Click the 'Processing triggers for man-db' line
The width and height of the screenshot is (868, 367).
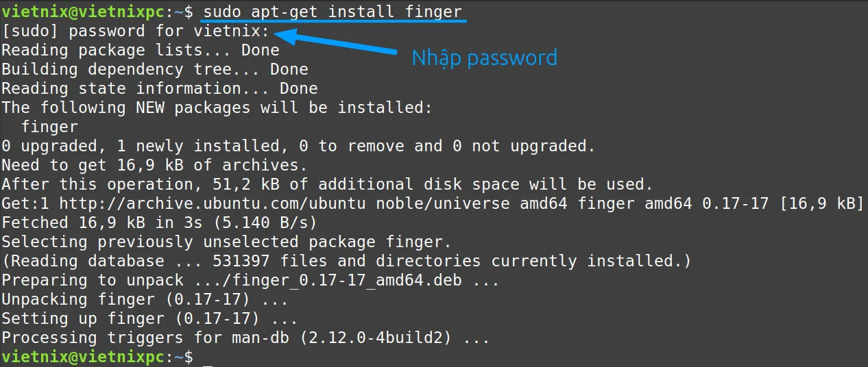click(246, 338)
